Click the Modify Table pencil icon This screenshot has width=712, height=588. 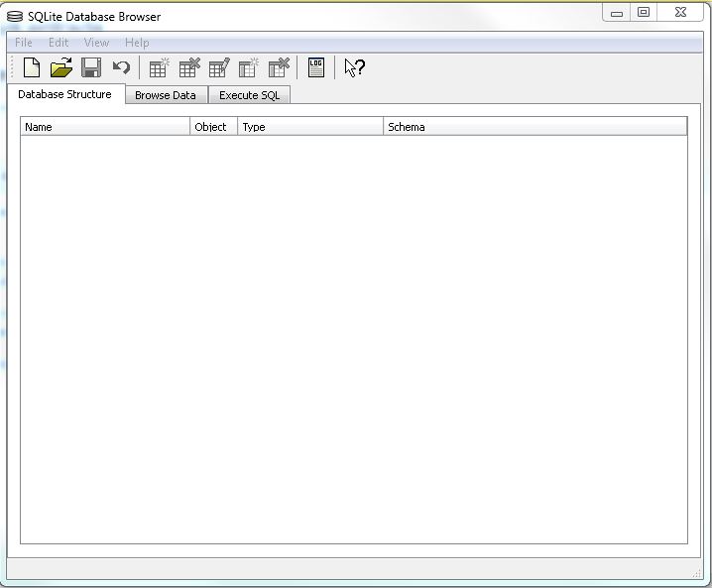click(219, 67)
